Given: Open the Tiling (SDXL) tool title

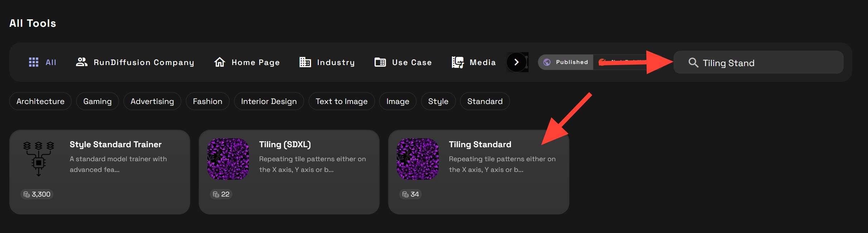Looking at the screenshot, I should pos(285,144).
